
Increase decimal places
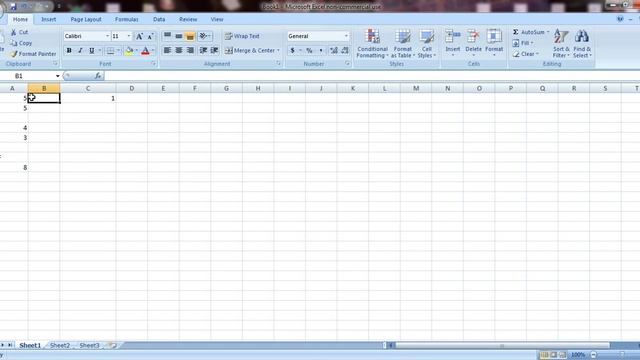click(x=333, y=50)
